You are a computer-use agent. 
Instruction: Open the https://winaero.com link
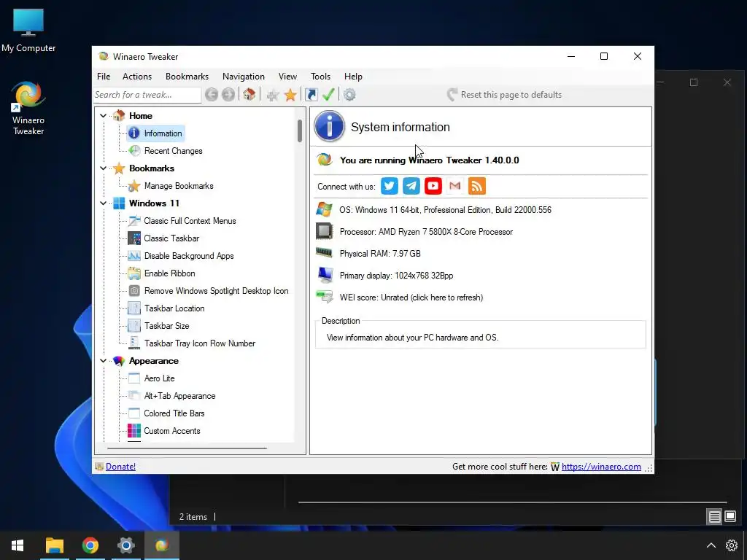tap(601, 467)
